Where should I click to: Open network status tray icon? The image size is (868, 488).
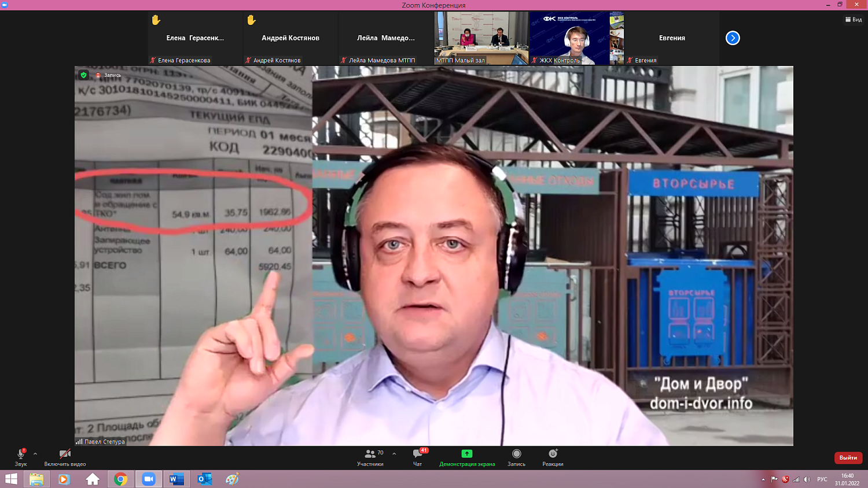(x=796, y=479)
